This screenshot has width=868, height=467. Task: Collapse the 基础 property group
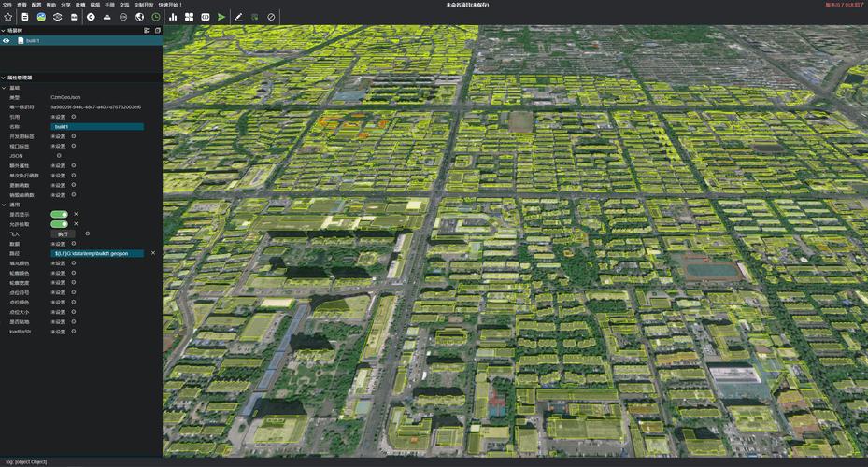4,88
